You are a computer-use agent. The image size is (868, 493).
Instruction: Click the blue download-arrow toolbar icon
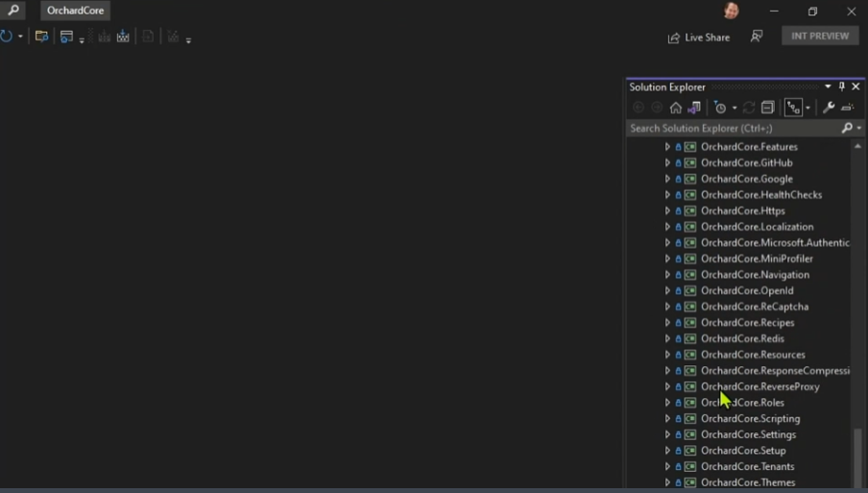[x=123, y=37]
